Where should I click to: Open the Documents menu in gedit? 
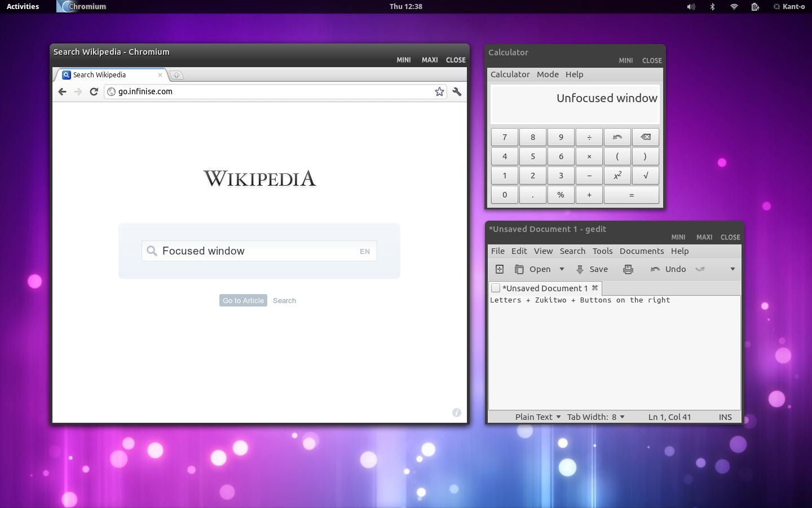(642, 251)
